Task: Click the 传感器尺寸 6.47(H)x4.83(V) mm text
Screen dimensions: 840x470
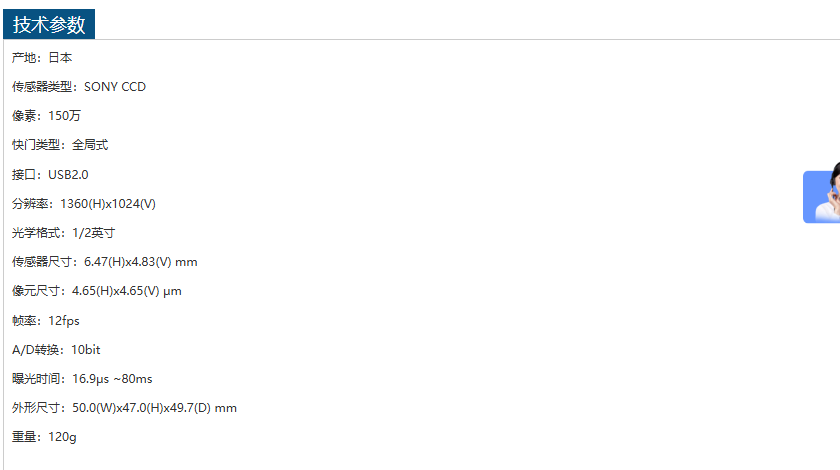Action: point(105,262)
